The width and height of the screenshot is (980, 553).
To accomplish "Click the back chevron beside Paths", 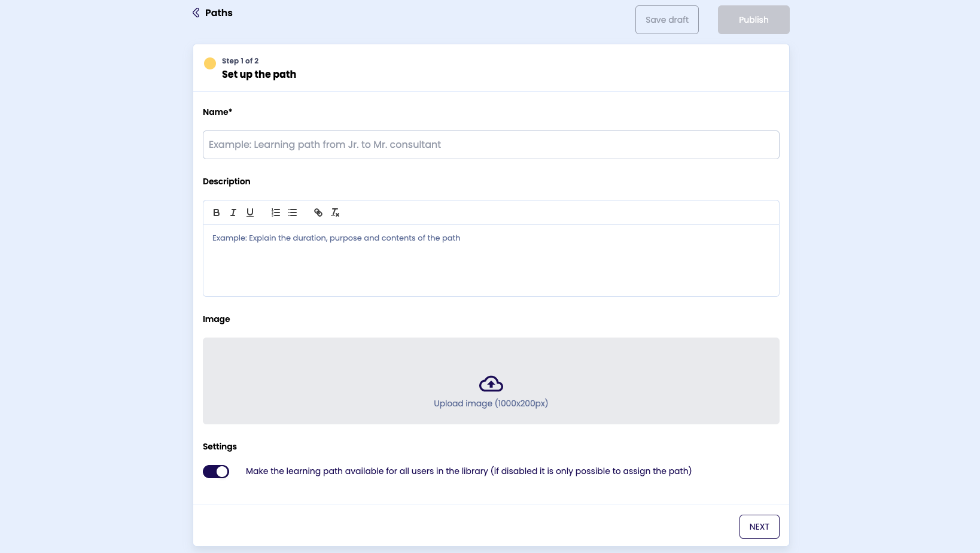I will click(196, 13).
